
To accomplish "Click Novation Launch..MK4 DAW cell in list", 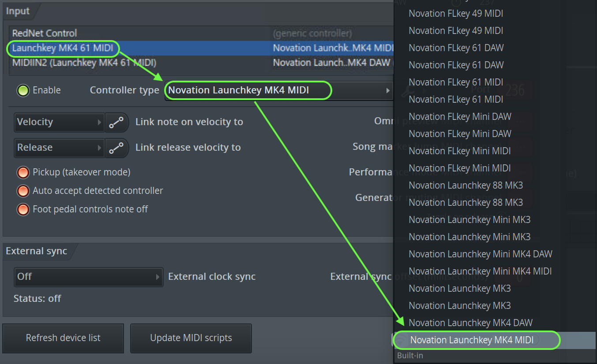I will pyautogui.click(x=331, y=63).
